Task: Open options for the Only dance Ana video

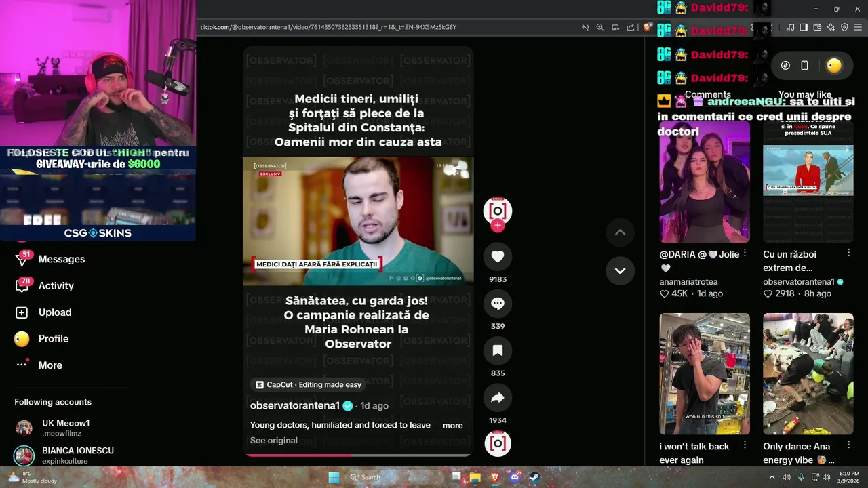Action: pyautogui.click(x=848, y=445)
